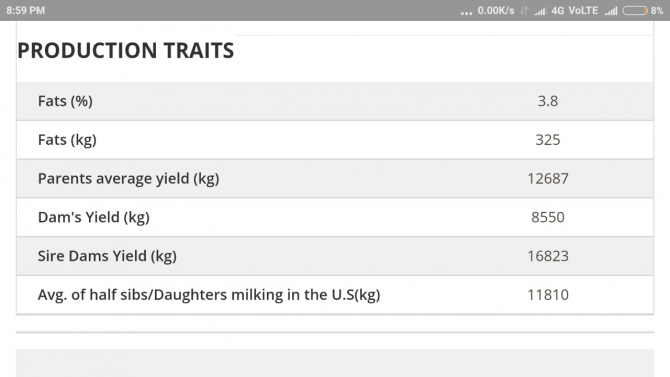The image size is (670, 377).
Task: Tap the 0.00K/s network speed indicator
Action: point(496,11)
